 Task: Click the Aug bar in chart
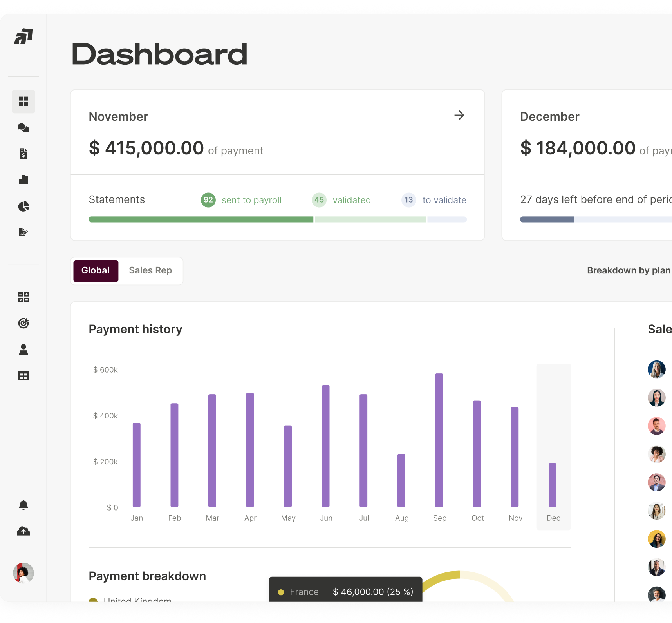click(401, 480)
